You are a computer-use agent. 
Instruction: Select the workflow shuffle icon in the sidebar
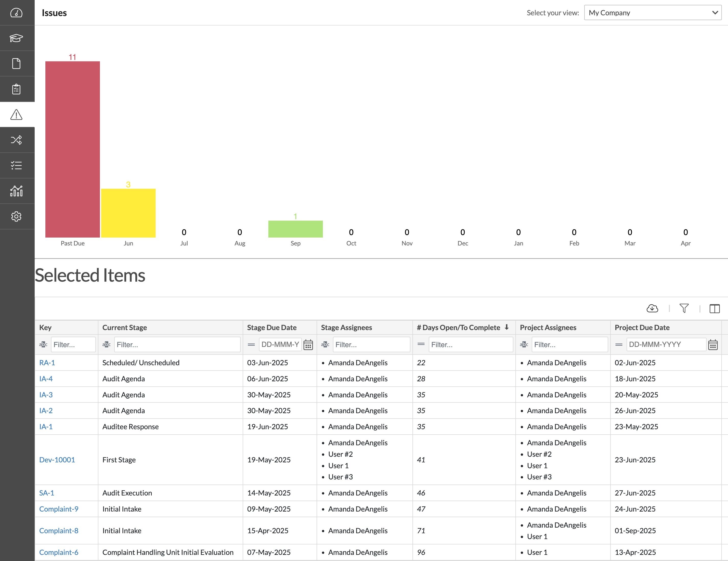click(17, 140)
